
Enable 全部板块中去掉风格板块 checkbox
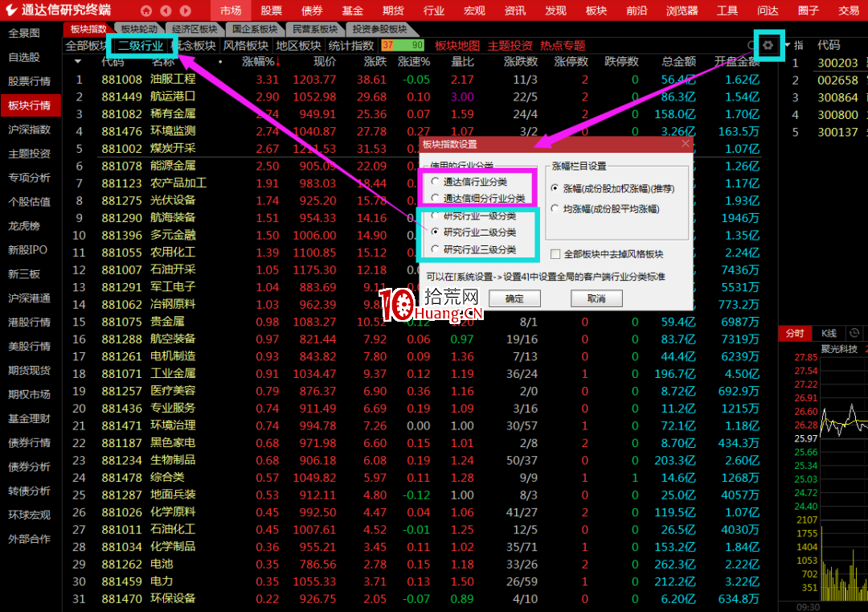point(555,254)
